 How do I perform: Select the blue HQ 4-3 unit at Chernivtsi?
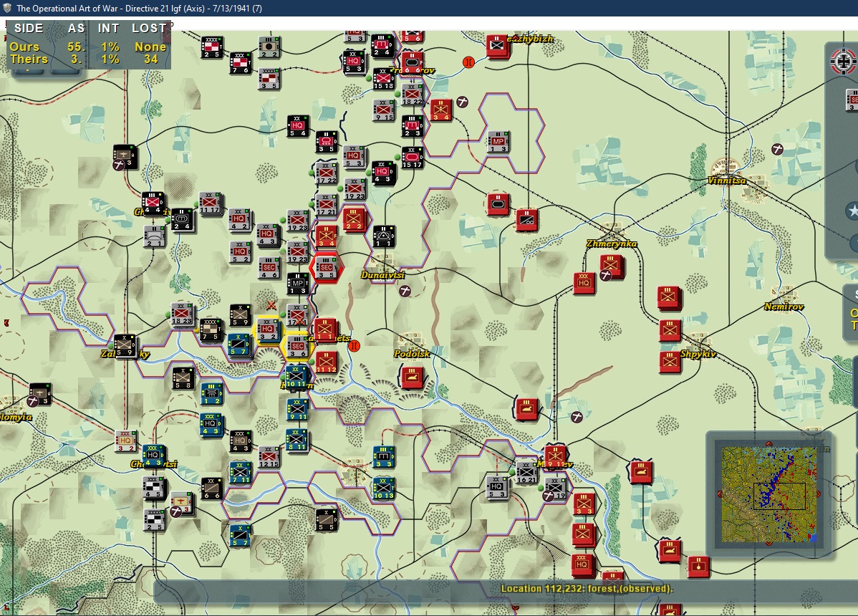(153, 456)
